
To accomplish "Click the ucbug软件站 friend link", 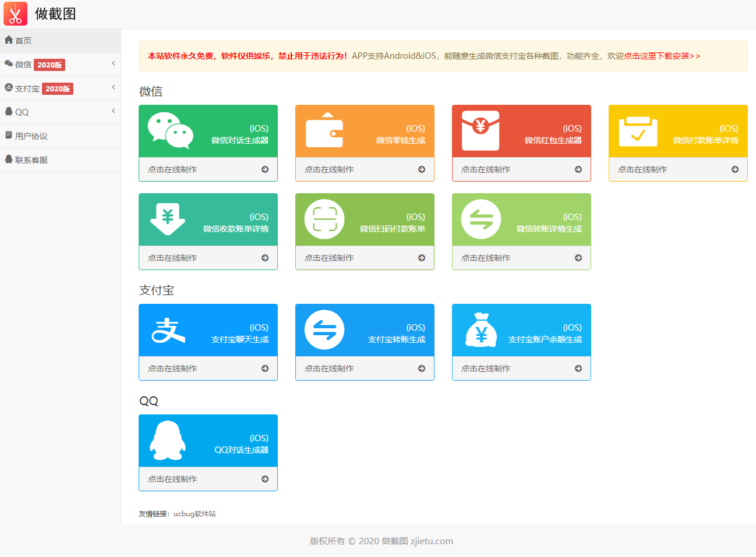I will 195,514.
